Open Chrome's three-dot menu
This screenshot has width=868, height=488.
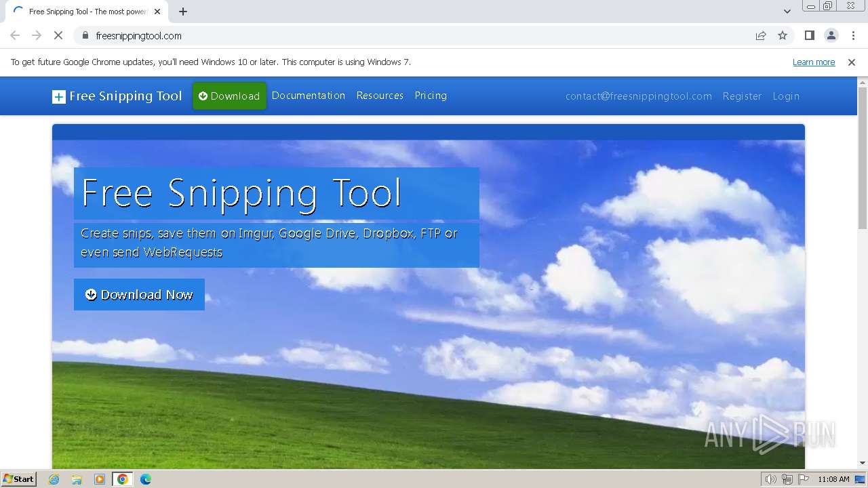point(854,36)
